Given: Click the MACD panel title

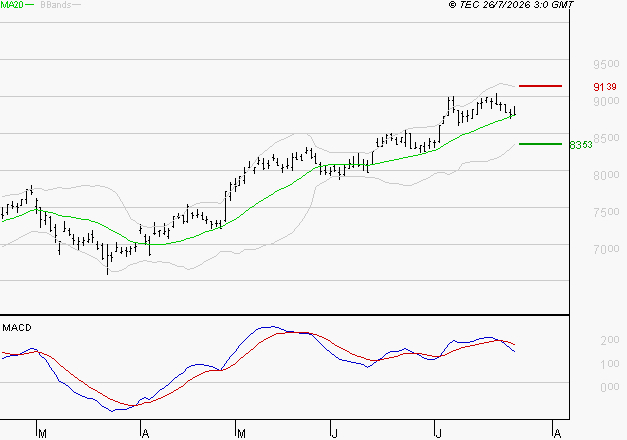Looking at the screenshot, I should tap(17, 328).
